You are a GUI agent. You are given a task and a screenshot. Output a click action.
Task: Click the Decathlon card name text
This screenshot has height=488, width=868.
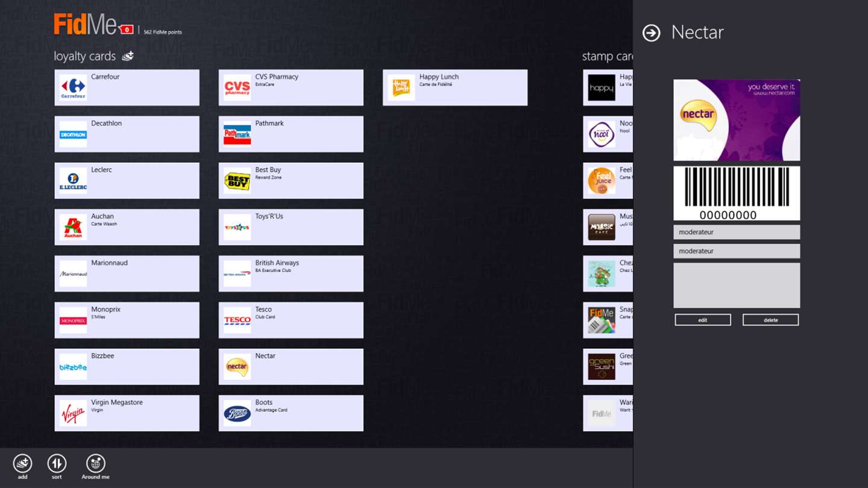106,123
